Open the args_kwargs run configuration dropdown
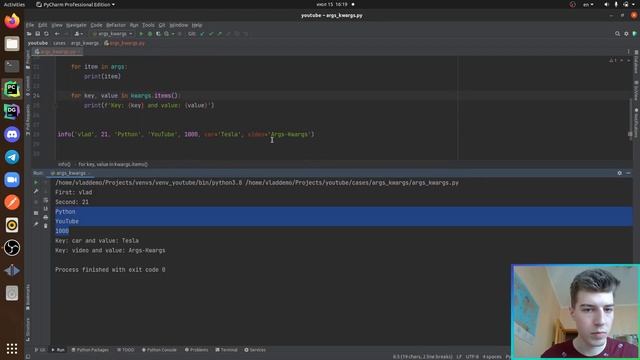Viewport: 640px width, 360px height. pos(113,34)
